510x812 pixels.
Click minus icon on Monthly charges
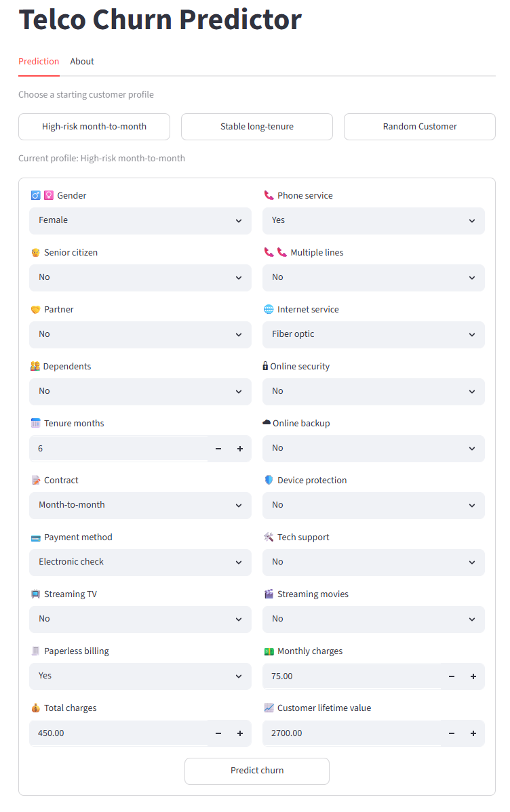coord(452,676)
